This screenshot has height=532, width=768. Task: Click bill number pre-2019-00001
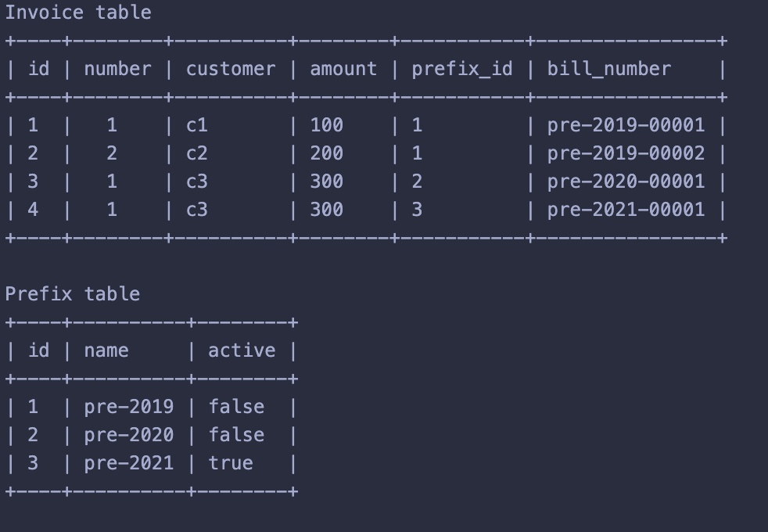click(x=626, y=125)
